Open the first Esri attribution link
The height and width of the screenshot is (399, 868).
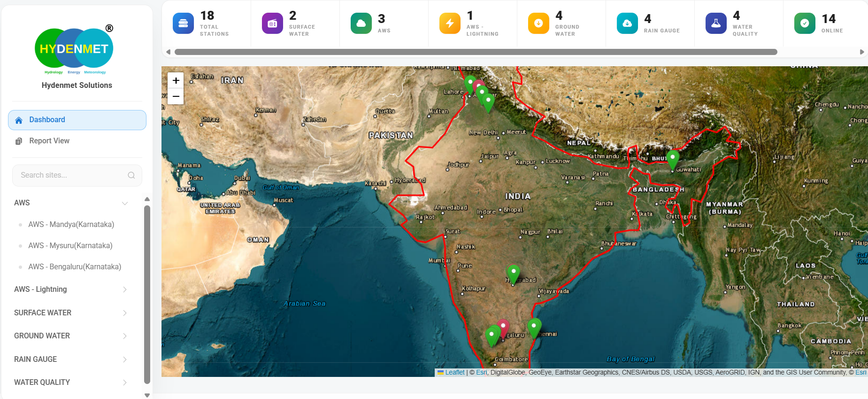click(x=482, y=372)
